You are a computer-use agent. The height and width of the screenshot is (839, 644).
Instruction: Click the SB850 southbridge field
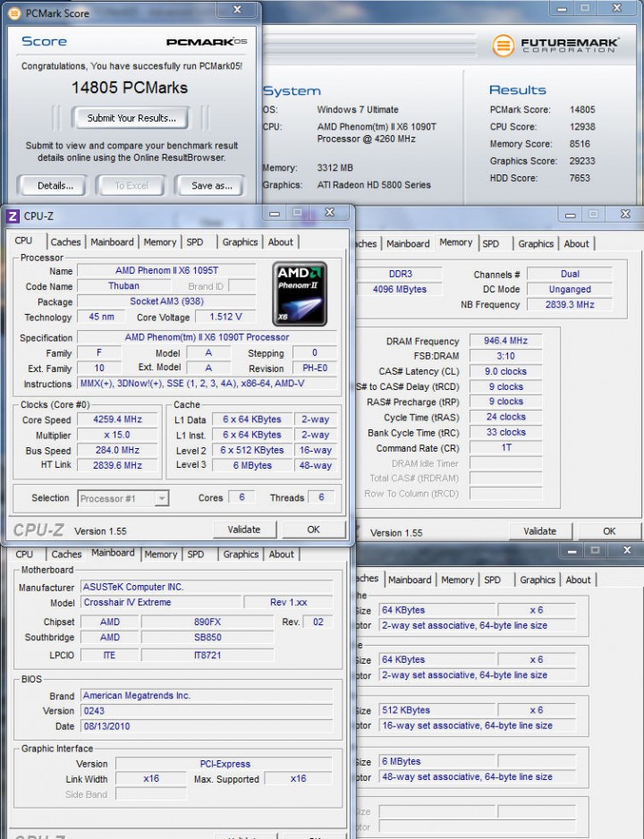(x=208, y=638)
